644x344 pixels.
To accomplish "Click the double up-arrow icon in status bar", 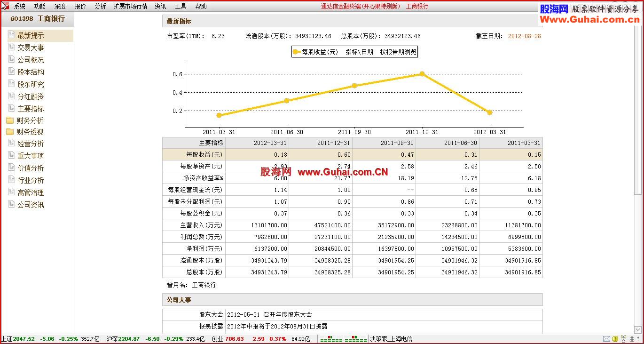I will (x=631, y=339).
